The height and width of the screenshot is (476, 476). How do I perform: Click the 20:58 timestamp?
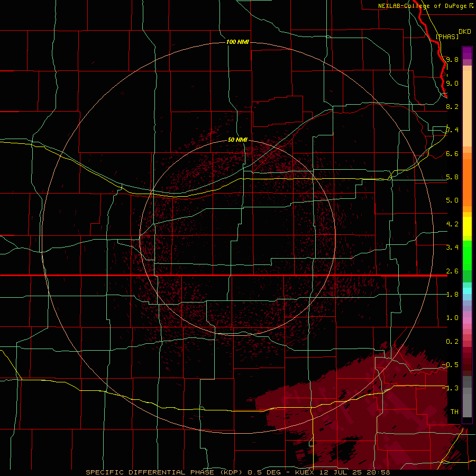pyautogui.click(x=379, y=472)
